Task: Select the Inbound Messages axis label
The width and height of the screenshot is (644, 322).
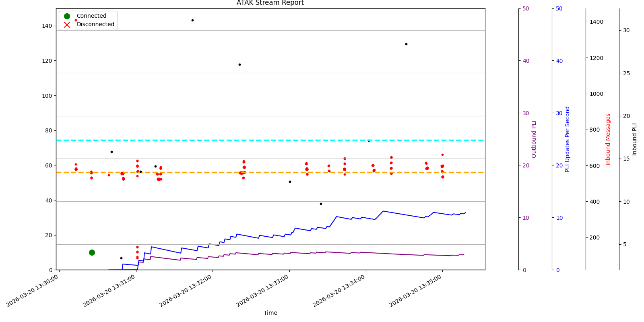Action: click(x=608, y=139)
